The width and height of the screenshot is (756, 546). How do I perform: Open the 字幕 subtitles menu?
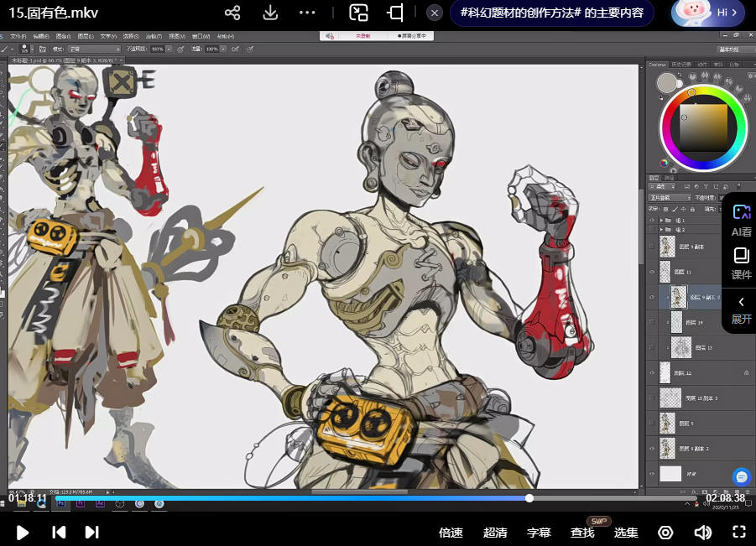click(x=539, y=533)
